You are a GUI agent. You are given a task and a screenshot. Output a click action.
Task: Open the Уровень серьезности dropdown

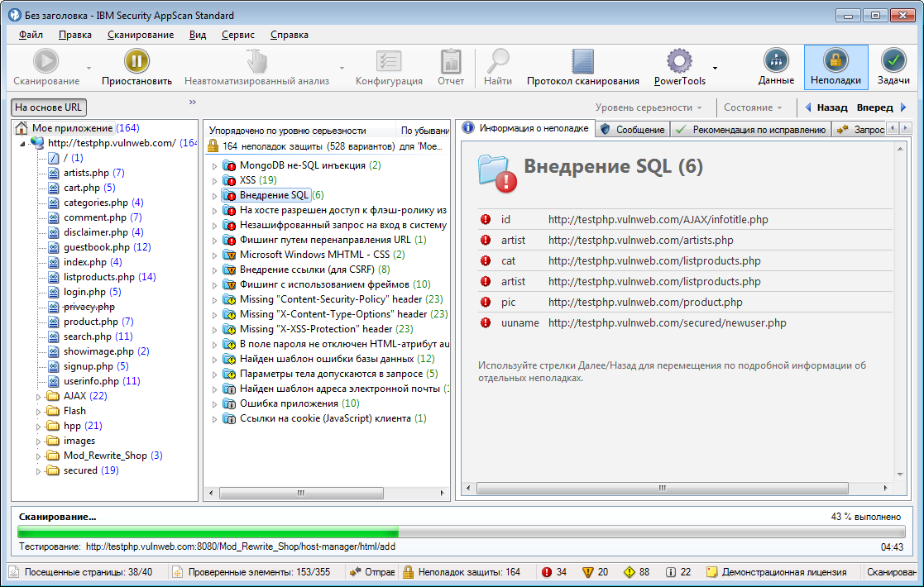click(x=649, y=107)
